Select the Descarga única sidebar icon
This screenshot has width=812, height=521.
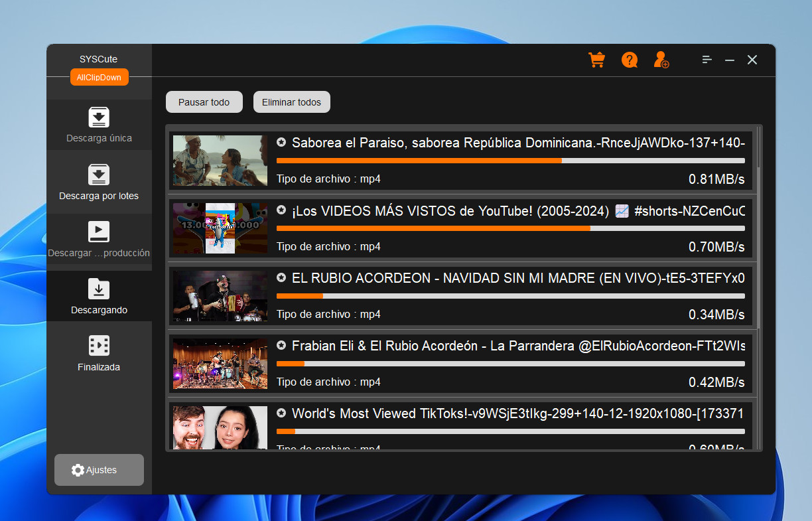tap(99, 117)
